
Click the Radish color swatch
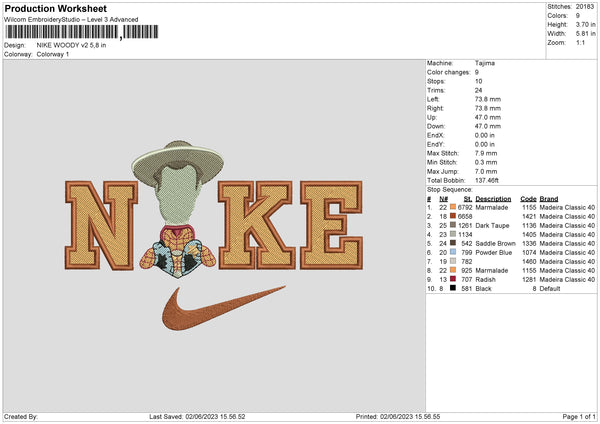coord(453,279)
